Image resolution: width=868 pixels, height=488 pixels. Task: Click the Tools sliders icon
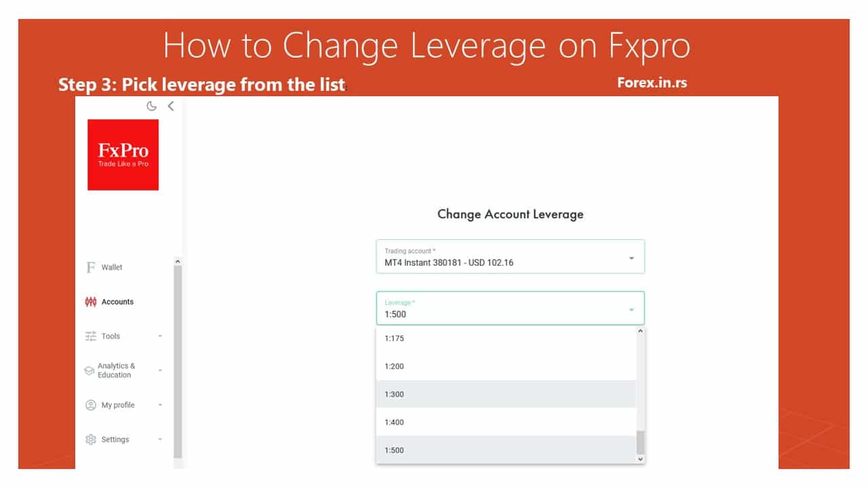click(x=90, y=336)
